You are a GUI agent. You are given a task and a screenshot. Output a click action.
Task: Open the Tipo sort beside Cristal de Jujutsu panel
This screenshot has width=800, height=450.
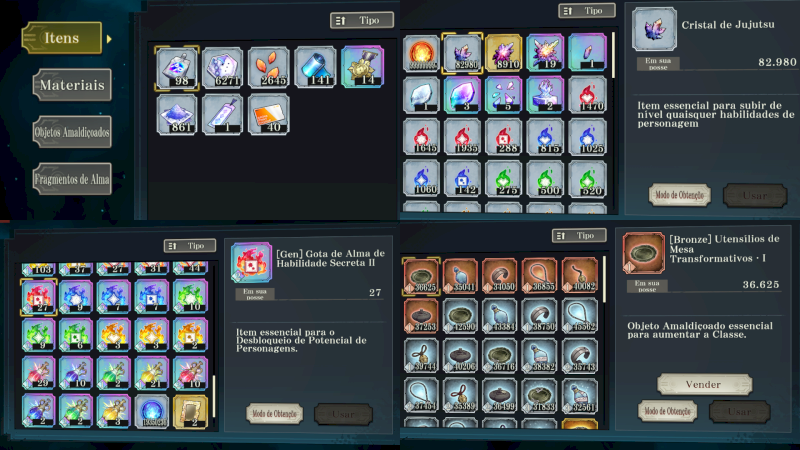(x=587, y=11)
